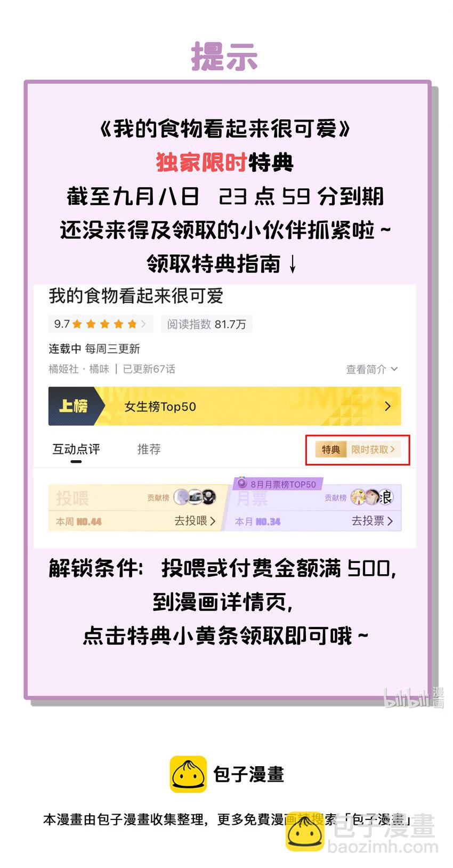Expand 查看简介 dropdown arrow
Viewport: 453px width, 868px height.
pos(394,369)
